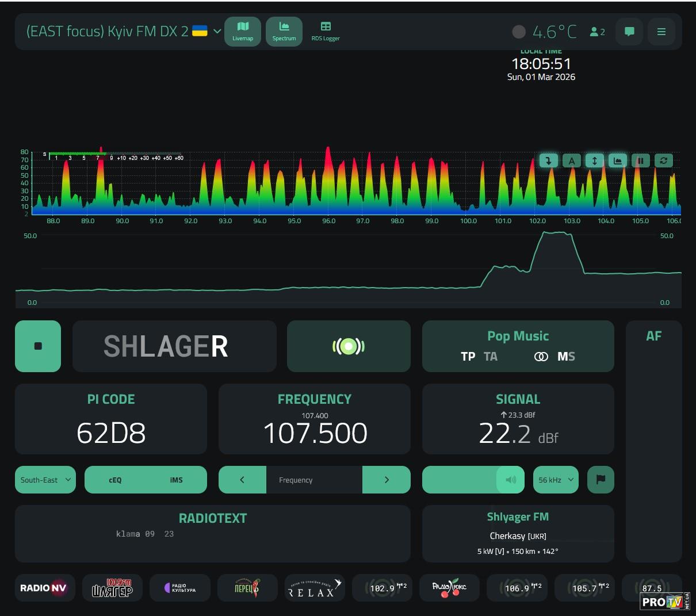Expand the Kyiv FM DX 2 server chevron
The width and height of the screenshot is (696, 616).
coord(217,31)
